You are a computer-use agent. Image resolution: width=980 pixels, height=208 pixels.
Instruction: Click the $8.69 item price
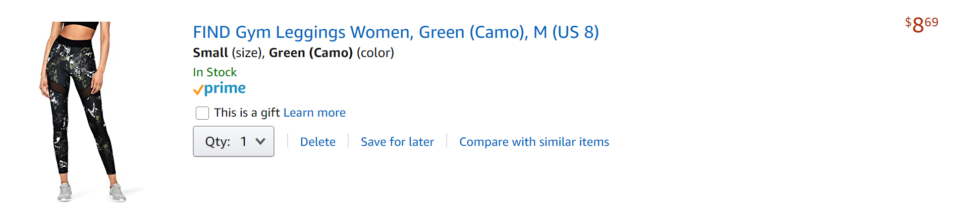(921, 24)
